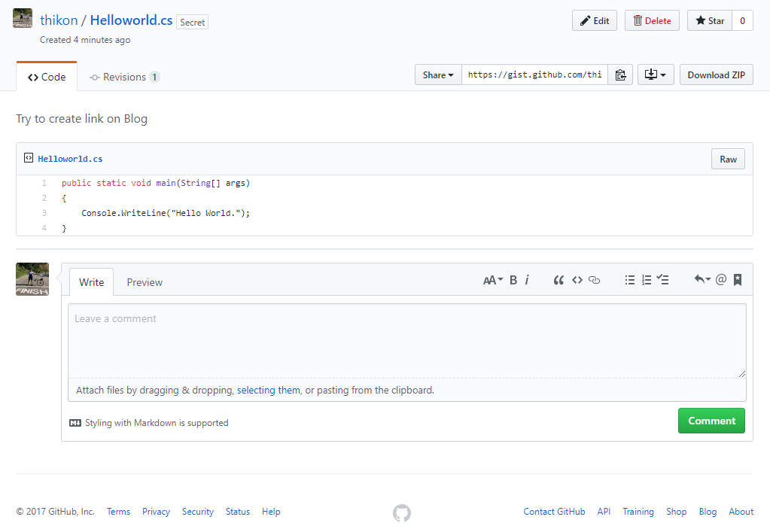Download the gist as a ZIP
Image resolution: width=770 pixels, height=532 pixels.
pos(716,74)
